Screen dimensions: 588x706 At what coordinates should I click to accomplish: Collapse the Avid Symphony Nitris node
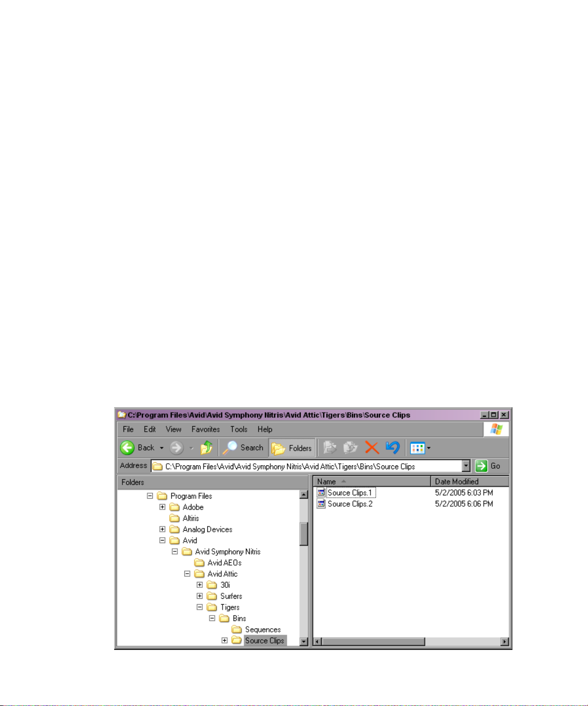click(x=175, y=551)
